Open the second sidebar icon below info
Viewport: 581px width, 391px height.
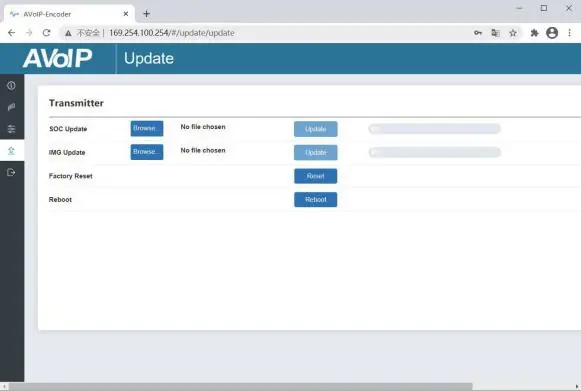click(x=11, y=107)
